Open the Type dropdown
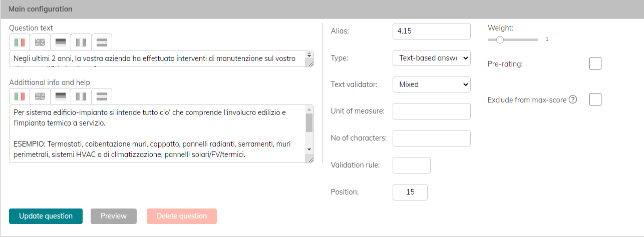This screenshot has height=237, width=644. [x=431, y=58]
